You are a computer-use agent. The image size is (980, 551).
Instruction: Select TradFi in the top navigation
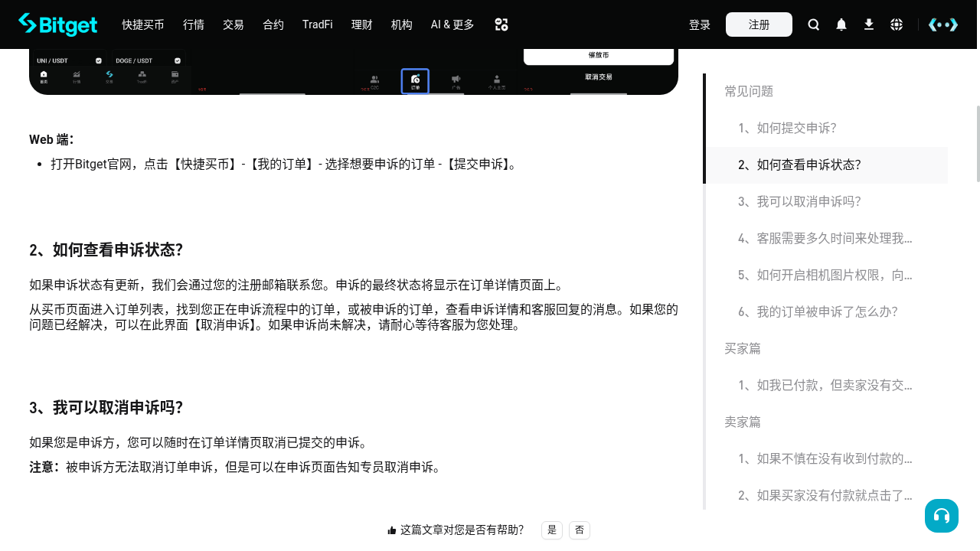tap(318, 24)
